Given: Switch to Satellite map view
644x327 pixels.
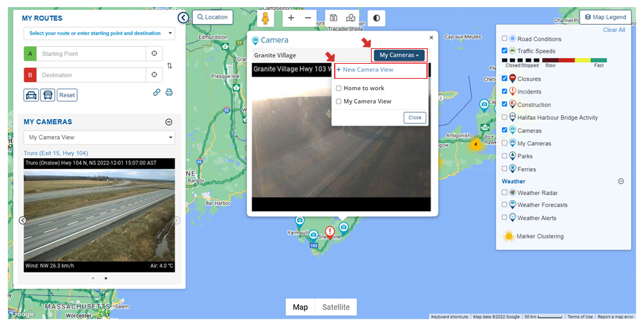Looking at the screenshot, I should [335, 307].
